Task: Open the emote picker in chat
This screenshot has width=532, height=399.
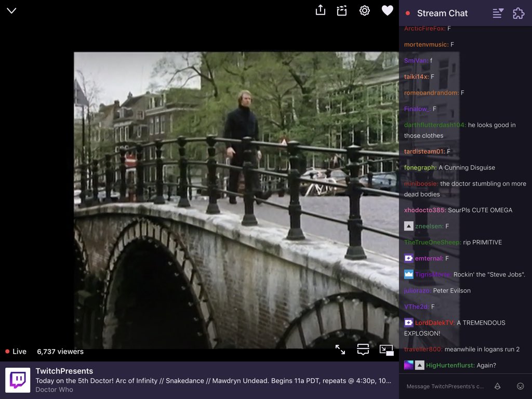Action: [520, 387]
